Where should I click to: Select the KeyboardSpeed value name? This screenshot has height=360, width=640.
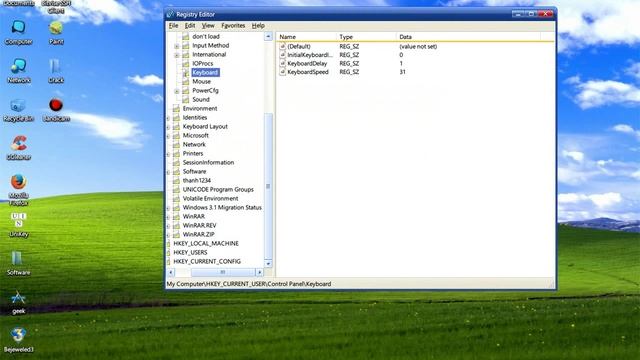pos(308,72)
